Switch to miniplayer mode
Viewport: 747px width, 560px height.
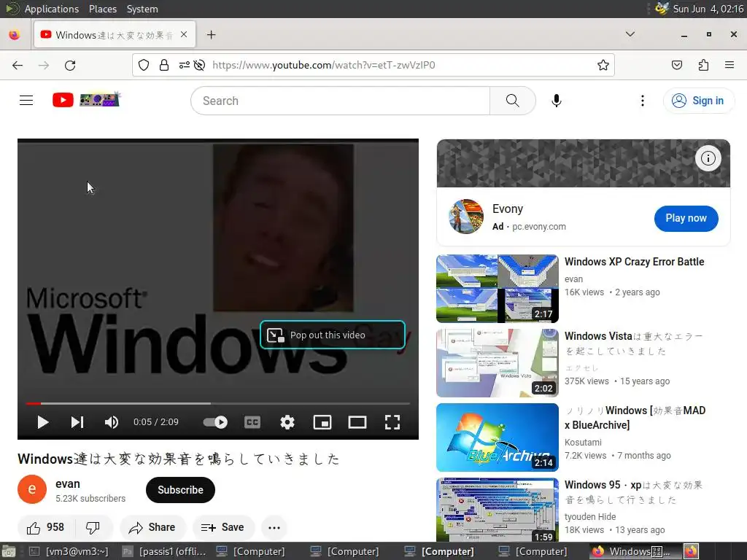[x=322, y=422]
